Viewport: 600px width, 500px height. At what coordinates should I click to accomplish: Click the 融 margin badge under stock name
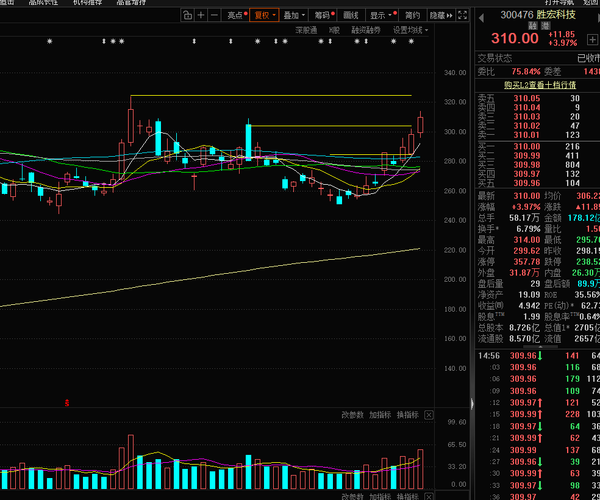(x=533, y=26)
